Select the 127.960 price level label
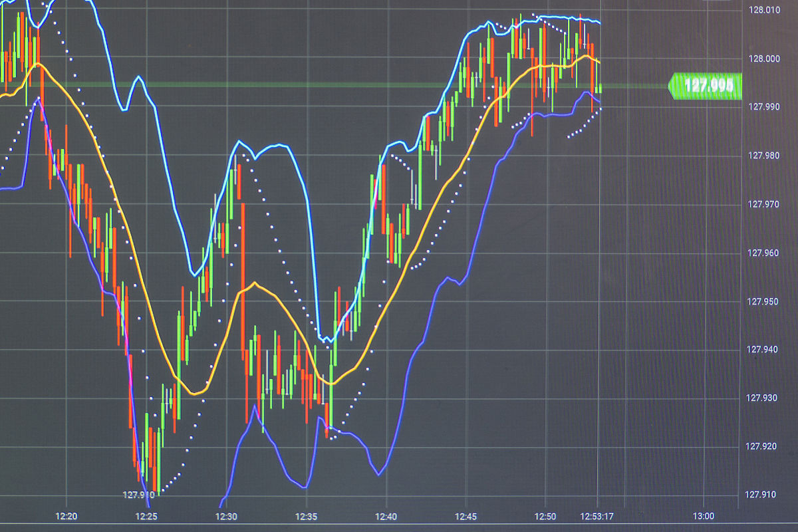Viewport: 798px width, 532px height. pyautogui.click(x=764, y=253)
